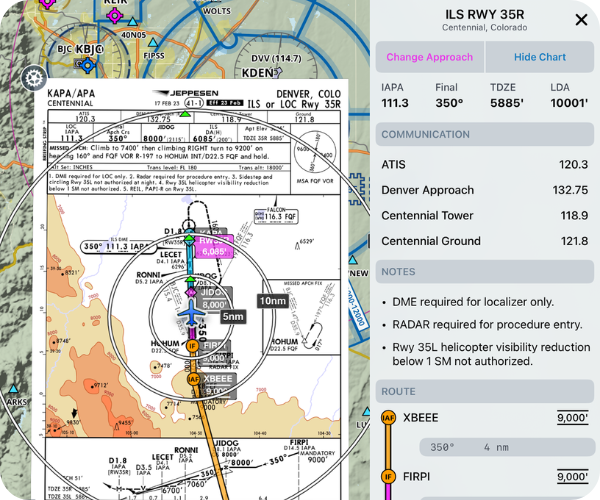Image resolution: width=600 pixels, height=500 pixels.
Task: Tap the green runway marker above RW35R label
Action: click(x=189, y=239)
